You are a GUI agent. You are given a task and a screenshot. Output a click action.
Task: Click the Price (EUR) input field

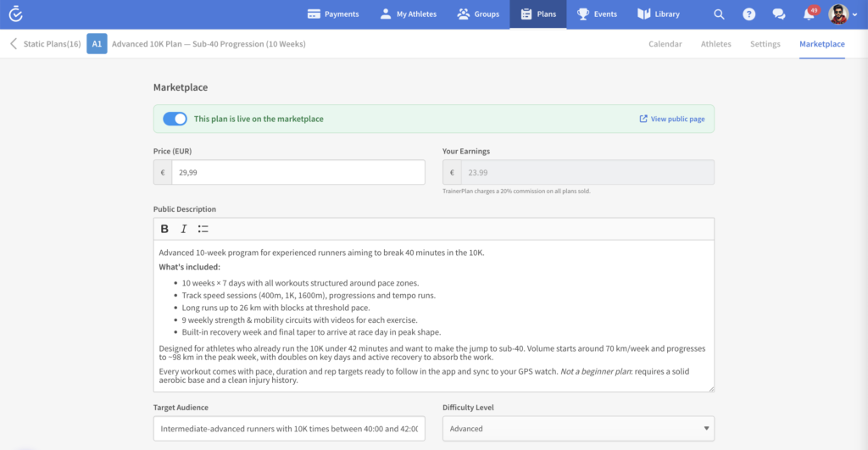(x=298, y=173)
